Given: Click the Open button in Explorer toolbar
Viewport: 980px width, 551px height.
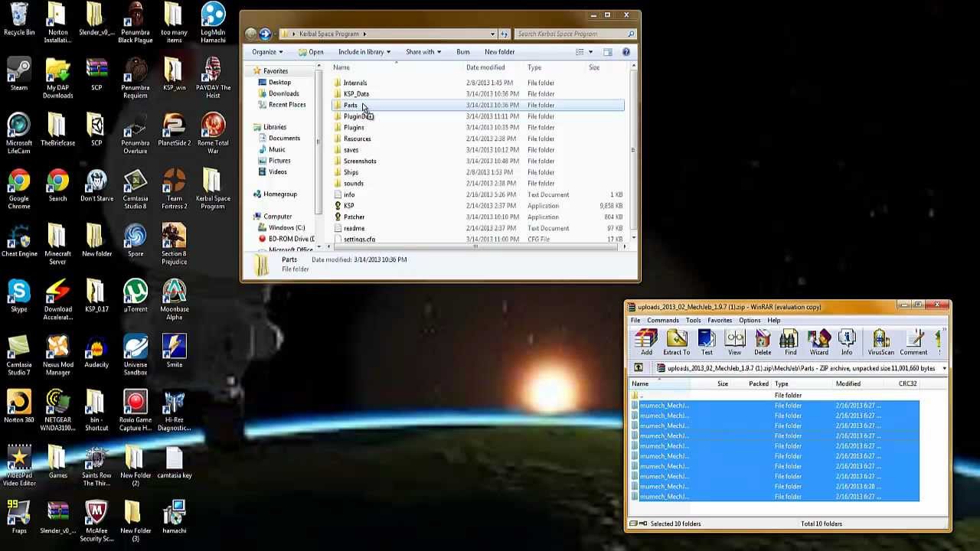Looking at the screenshot, I should pyautogui.click(x=311, y=52).
